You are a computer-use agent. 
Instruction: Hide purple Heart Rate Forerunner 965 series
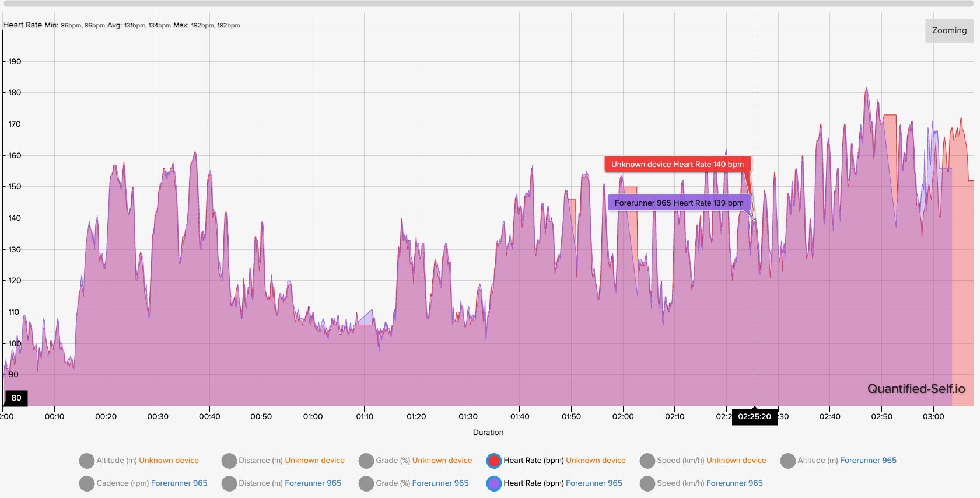(x=494, y=483)
